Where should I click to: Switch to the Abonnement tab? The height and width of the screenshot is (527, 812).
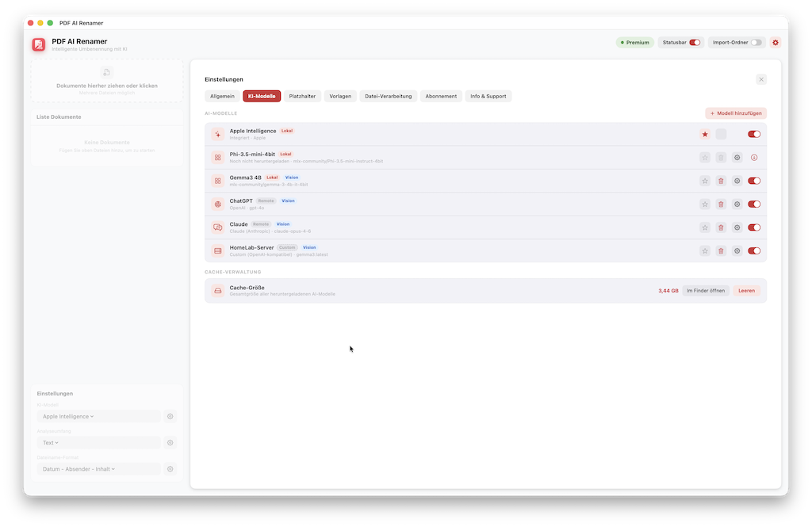441,97
